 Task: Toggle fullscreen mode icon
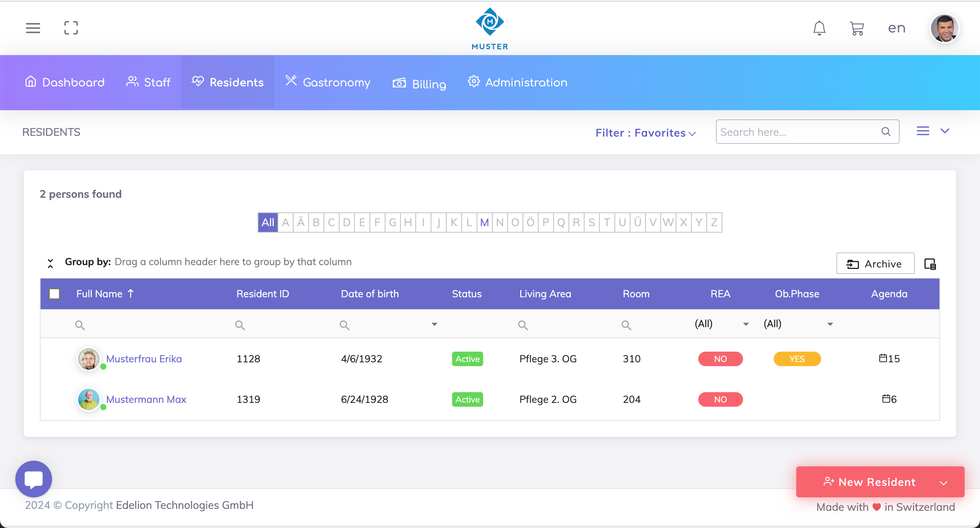pos(71,28)
